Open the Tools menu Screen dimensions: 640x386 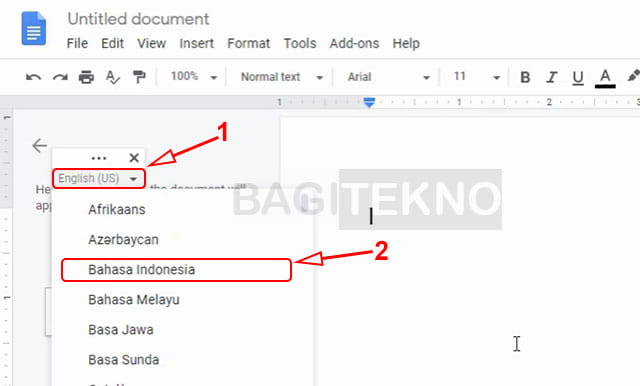(x=300, y=43)
